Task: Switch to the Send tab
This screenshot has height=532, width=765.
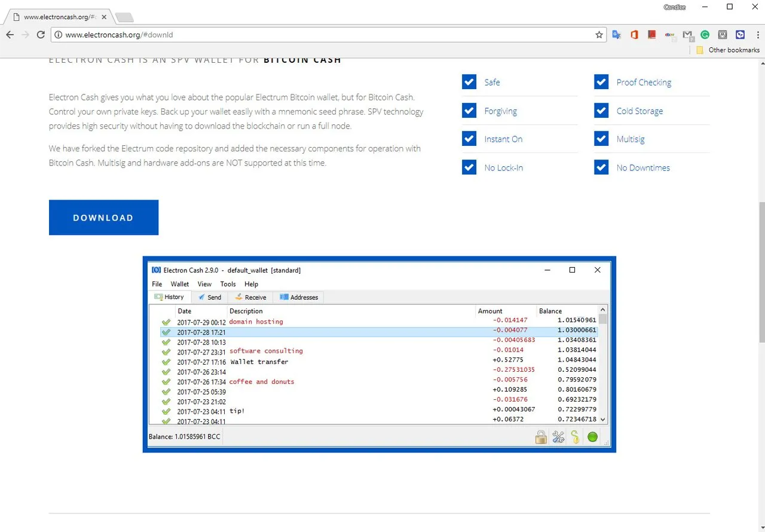Action: click(210, 297)
